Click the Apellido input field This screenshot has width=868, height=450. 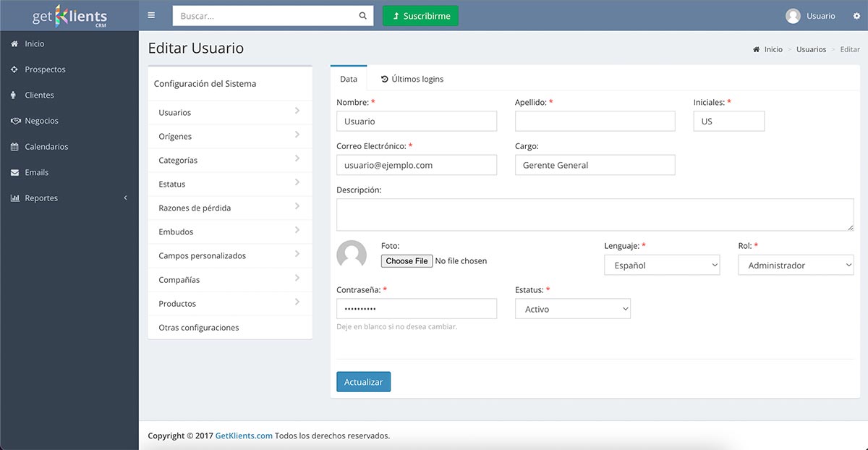[595, 122]
